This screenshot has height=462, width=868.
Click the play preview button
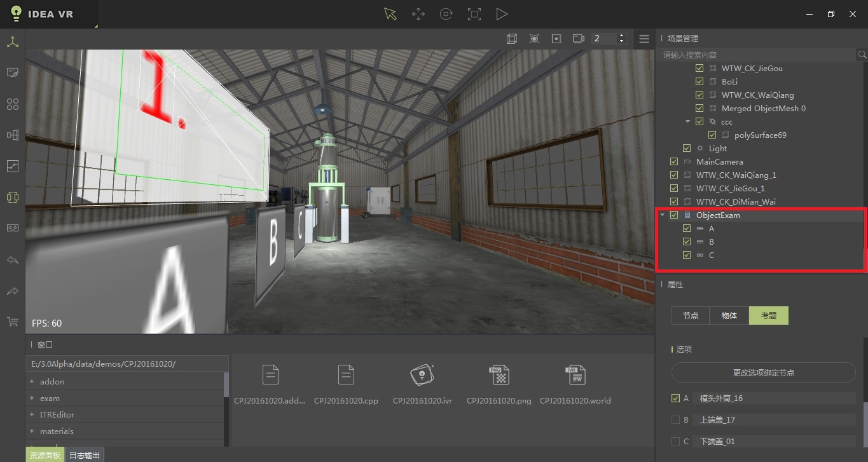pos(502,13)
